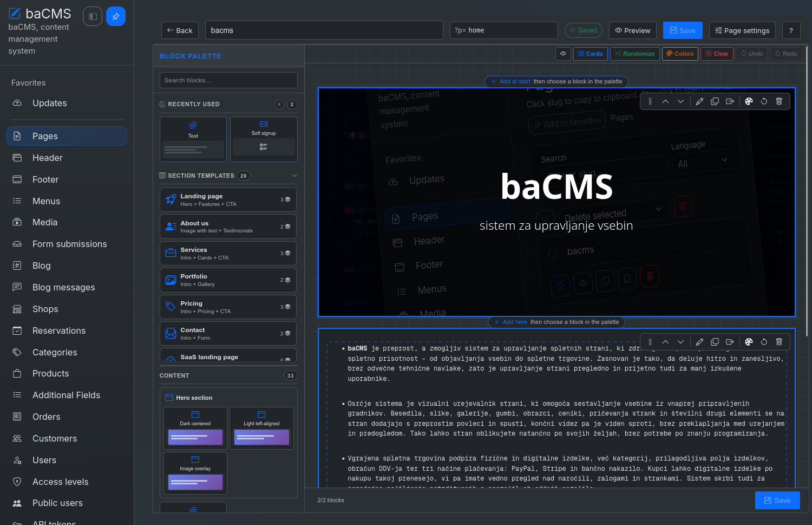Click the Undo button
This screenshot has height=525, width=812.
[752, 54]
